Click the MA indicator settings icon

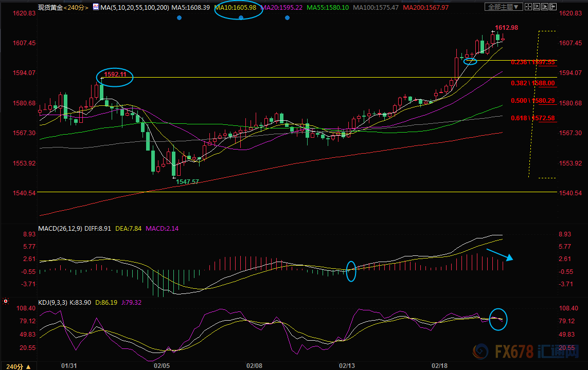pos(95,7)
